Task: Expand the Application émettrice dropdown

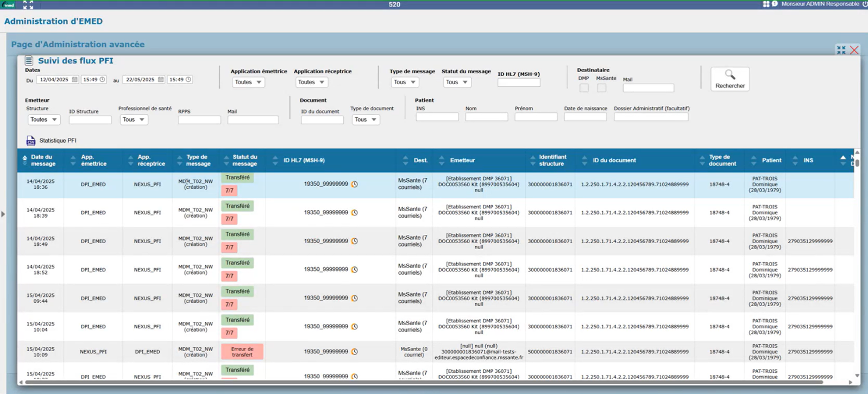Action: (248, 82)
